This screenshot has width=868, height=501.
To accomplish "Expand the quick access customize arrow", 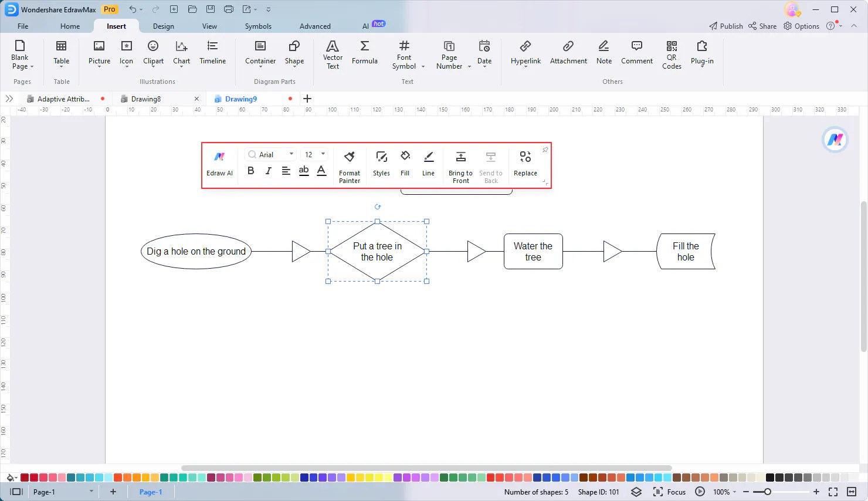I will tap(269, 9).
